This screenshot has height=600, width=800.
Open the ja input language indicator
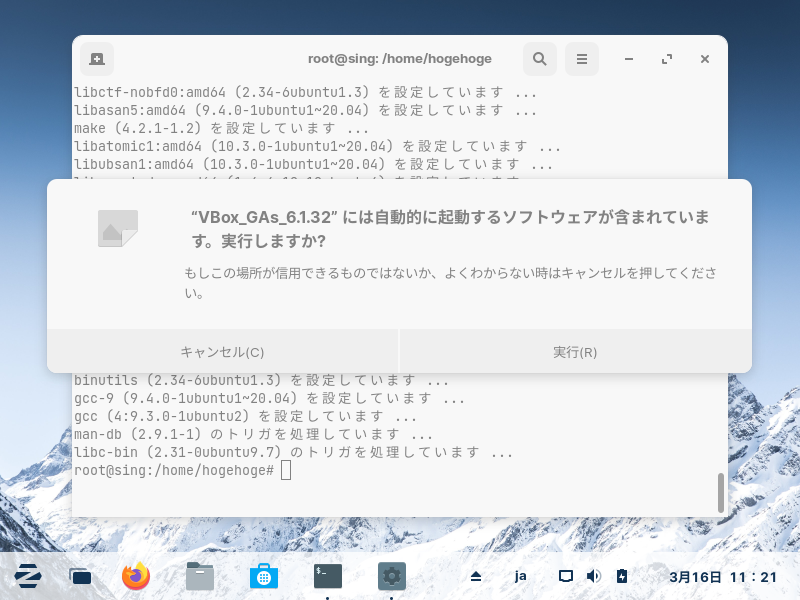click(x=520, y=577)
